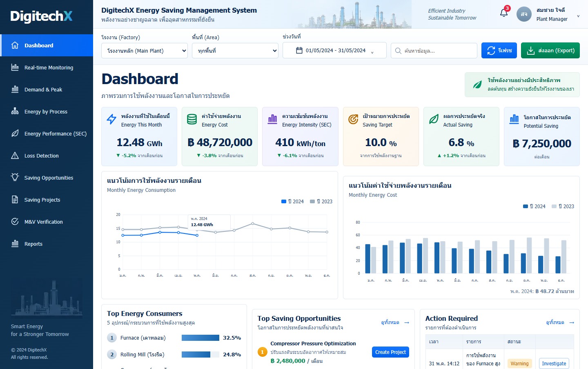Click the user avatar for สมชาย ใจดี
Screen dimensions: 588x369
pyautogui.click(x=524, y=14)
